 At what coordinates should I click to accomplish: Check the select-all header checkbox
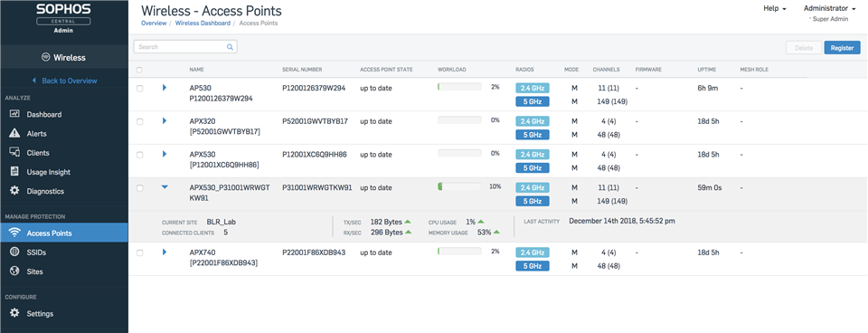139,70
